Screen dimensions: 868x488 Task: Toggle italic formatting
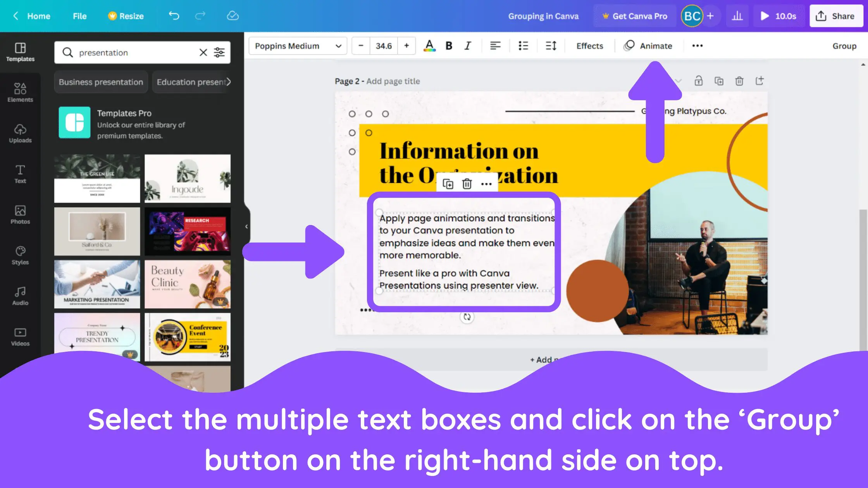pos(468,46)
